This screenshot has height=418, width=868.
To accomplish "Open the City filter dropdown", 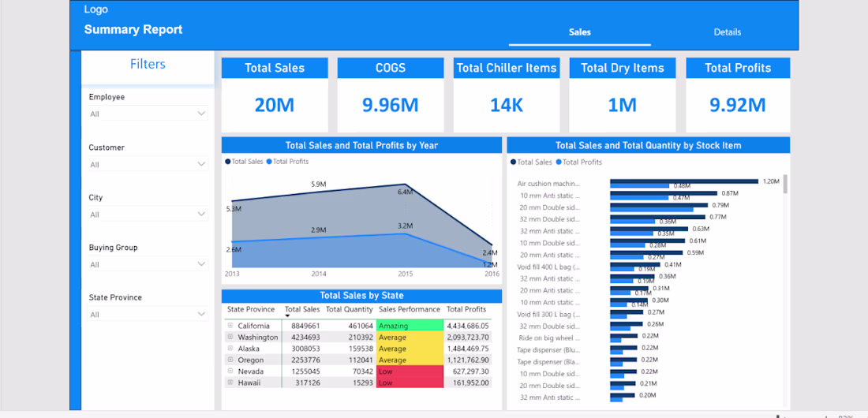I will (148, 215).
